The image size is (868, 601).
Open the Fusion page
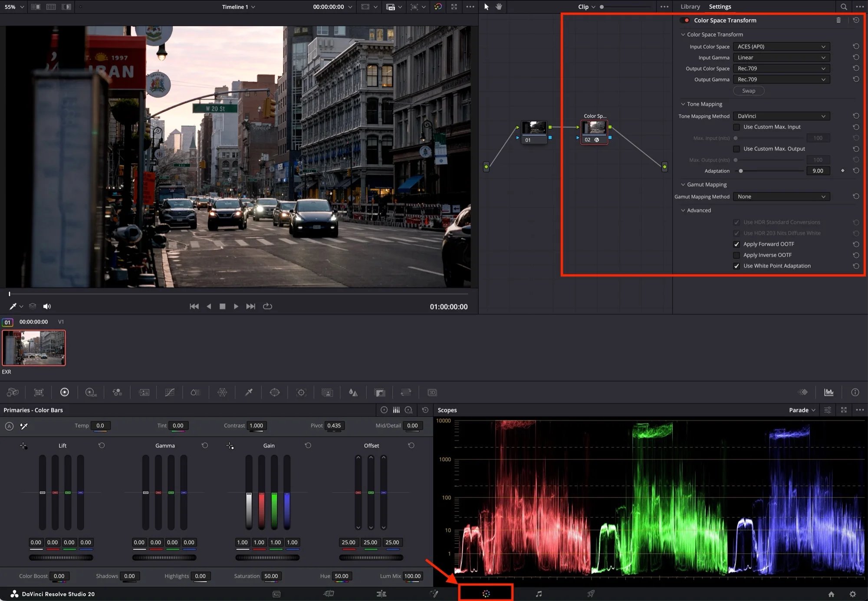click(x=434, y=594)
